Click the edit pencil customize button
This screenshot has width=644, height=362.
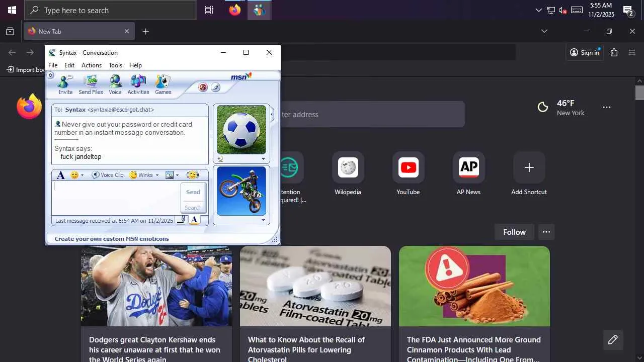tap(613, 340)
